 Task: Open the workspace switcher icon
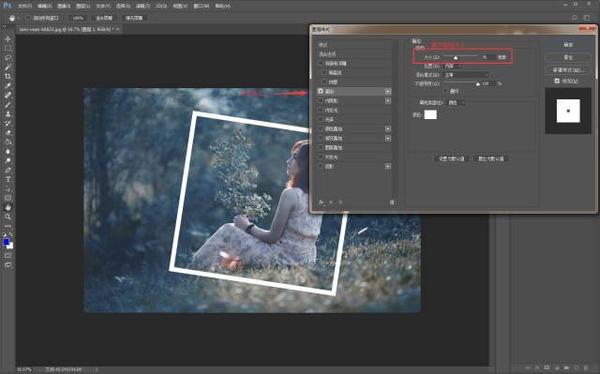tap(587, 18)
